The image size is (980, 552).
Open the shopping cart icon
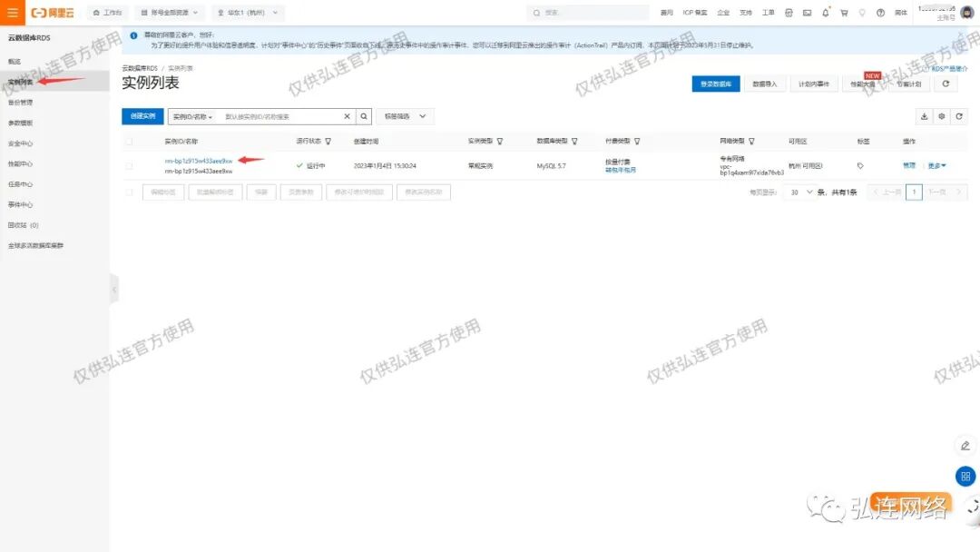[x=844, y=13]
